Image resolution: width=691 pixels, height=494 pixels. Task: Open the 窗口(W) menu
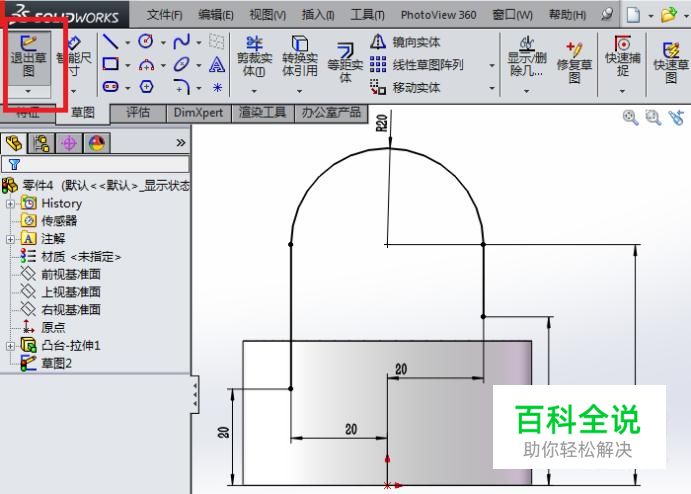pos(512,15)
